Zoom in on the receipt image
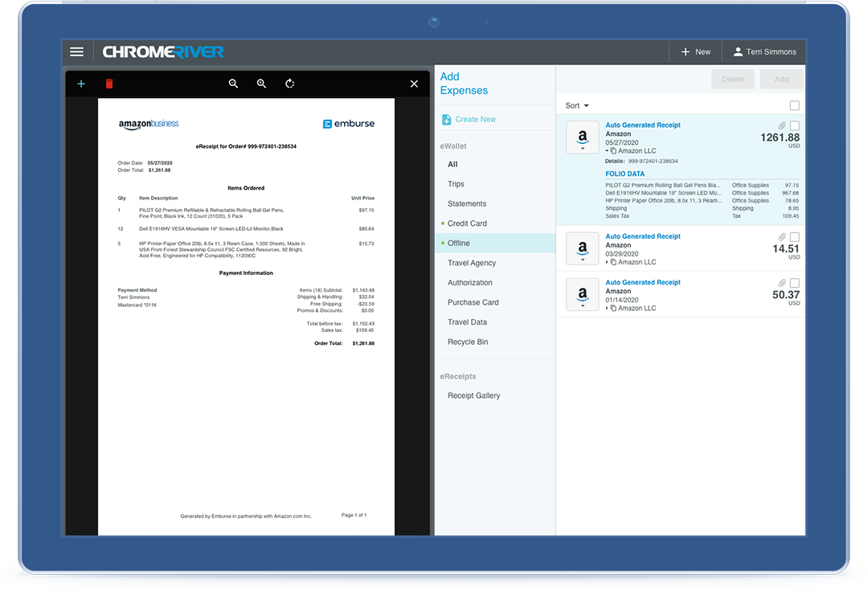The height and width of the screenshot is (590, 868). click(x=261, y=84)
